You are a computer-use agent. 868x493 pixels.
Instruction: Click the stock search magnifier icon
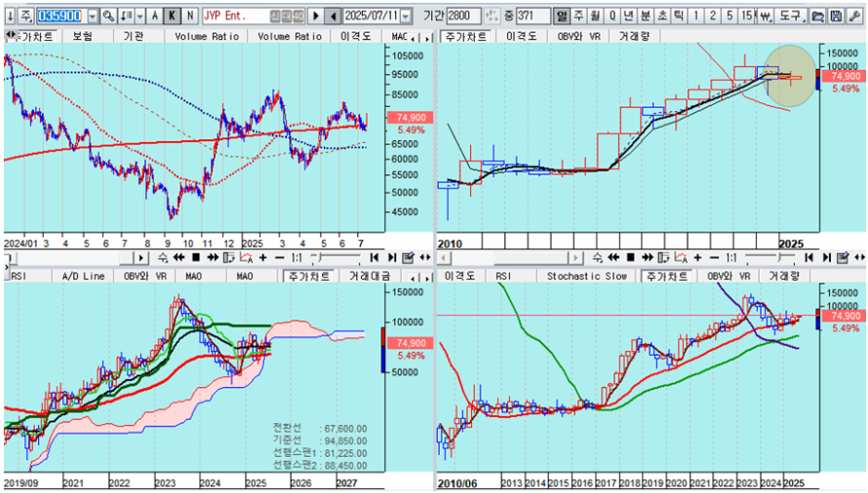pos(108,17)
